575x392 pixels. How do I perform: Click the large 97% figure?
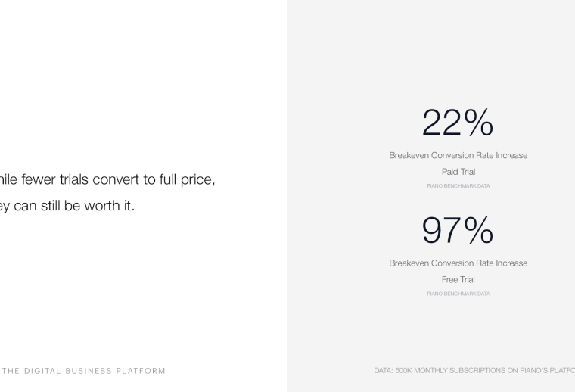(x=458, y=230)
